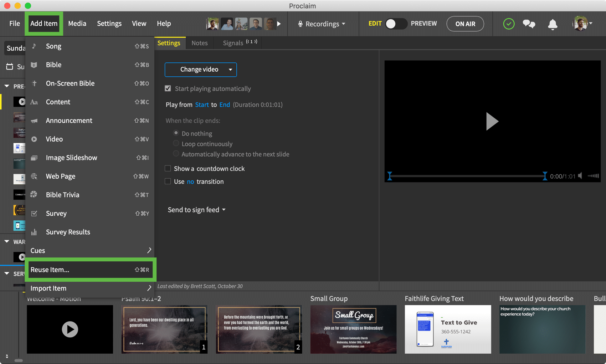Click the Survey checkbox icon
Viewport: 606px width, 364px height.
pyautogui.click(x=34, y=213)
